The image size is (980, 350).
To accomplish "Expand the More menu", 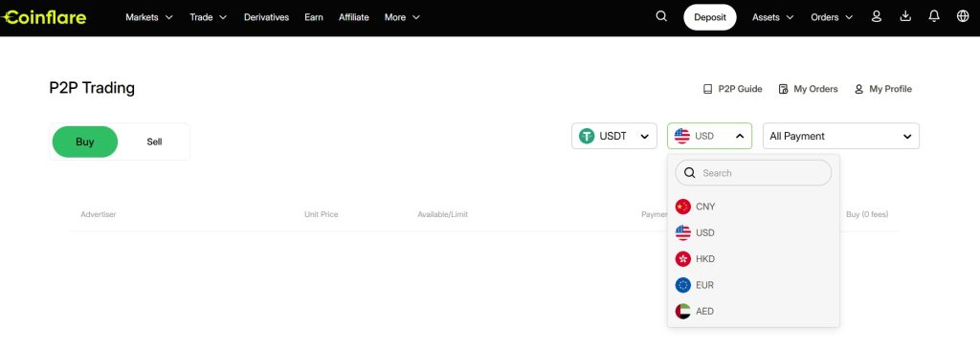I will point(402,17).
